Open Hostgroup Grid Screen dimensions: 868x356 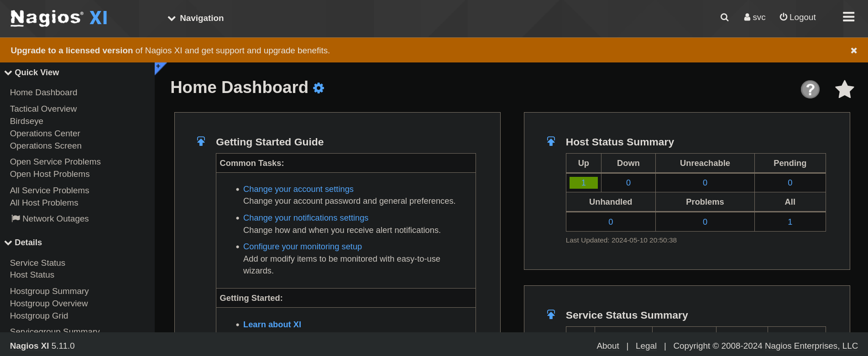pos(39,316)
